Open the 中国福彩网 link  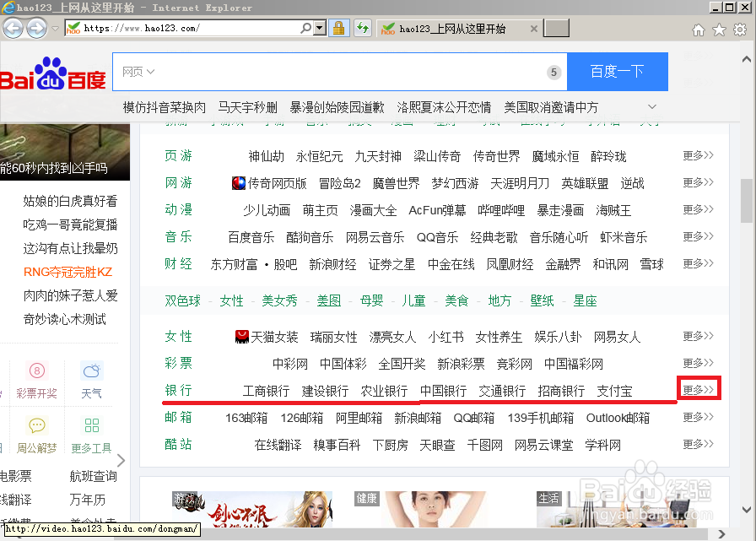(x=573, y=364)
